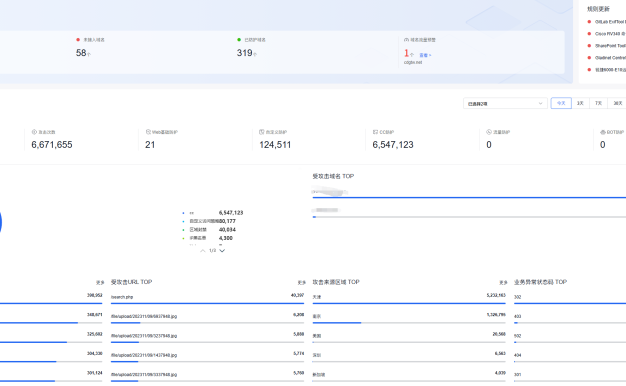Go to previous legend page with the up chevron

click(x=203, y=251)
